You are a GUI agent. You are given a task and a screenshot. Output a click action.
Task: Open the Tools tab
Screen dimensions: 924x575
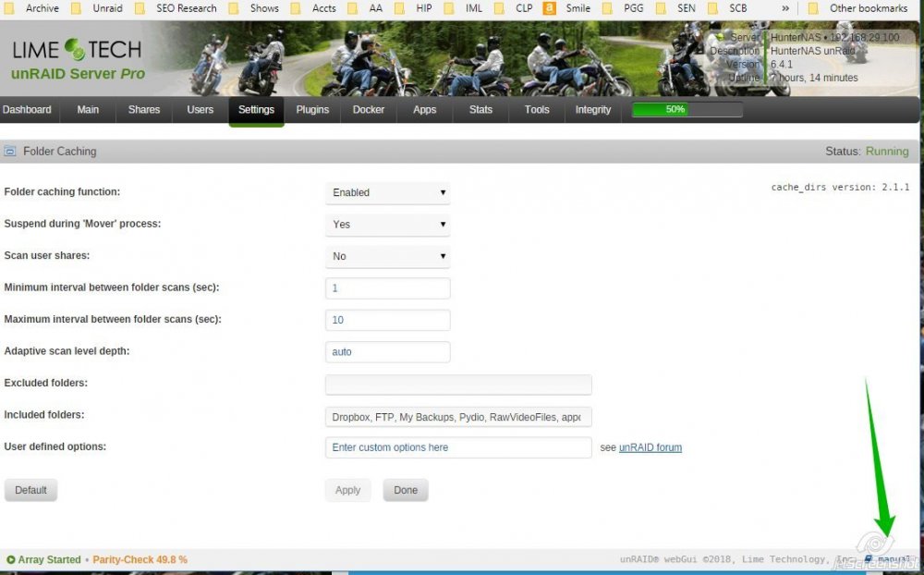pyautogui.click(x=537, y=110)
